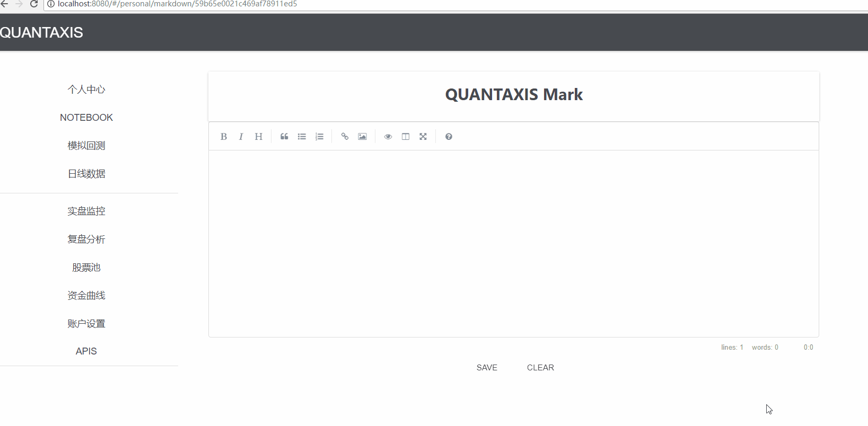Open 实盘监控 section

point(86,211)
